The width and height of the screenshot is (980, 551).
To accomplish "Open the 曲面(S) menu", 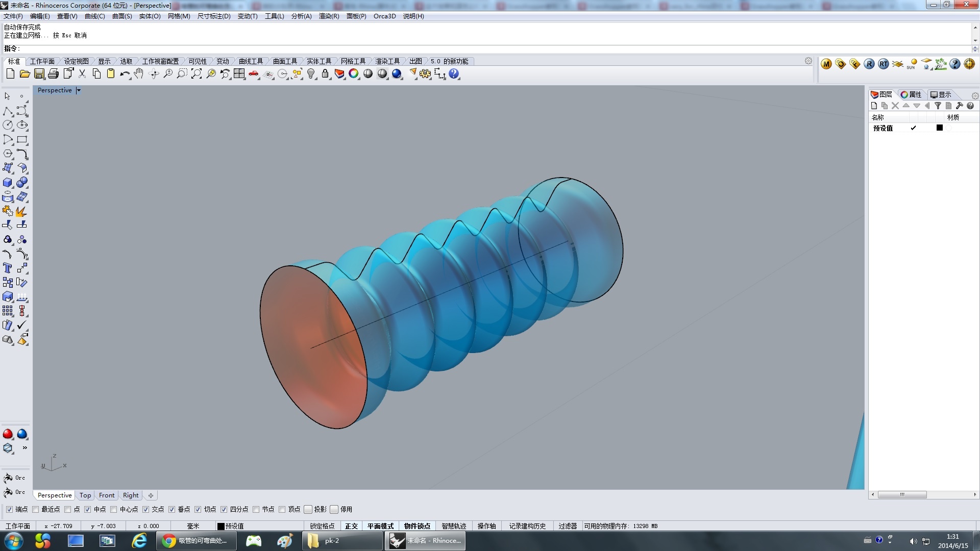I will pos(122,16).
